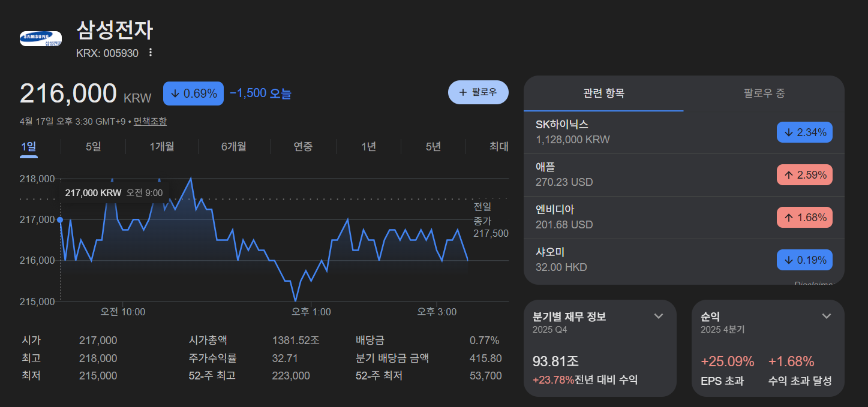This screenshot has width=868, height=407.
Task: Switch to the 관련 항목 tab
Action: (x=603, y=94)
